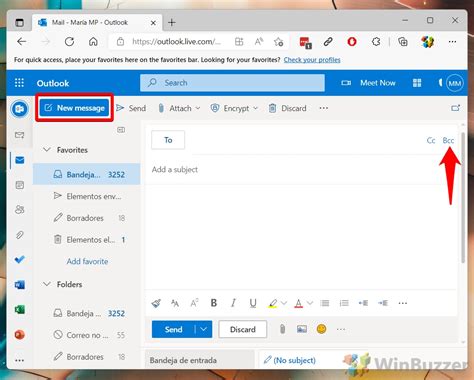The height and width of the screenshot is (380, 474).
Task: Toggle italic formatting
Action: pos(233,303)
